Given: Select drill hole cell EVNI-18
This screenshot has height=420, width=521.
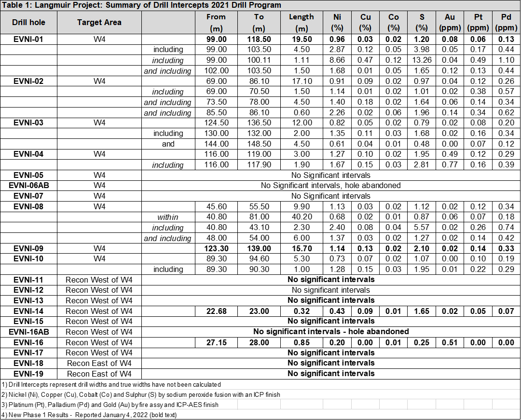Looking at the screenshot, I should pyautogui.click(x=28, y=363).
